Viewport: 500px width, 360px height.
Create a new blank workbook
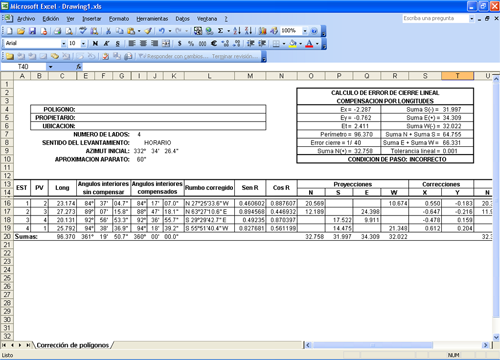(x=9, y=31)
